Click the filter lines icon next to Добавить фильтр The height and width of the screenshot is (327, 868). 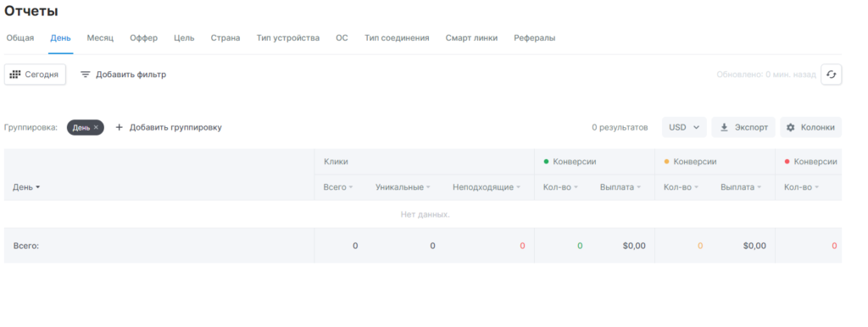[86, 75]
